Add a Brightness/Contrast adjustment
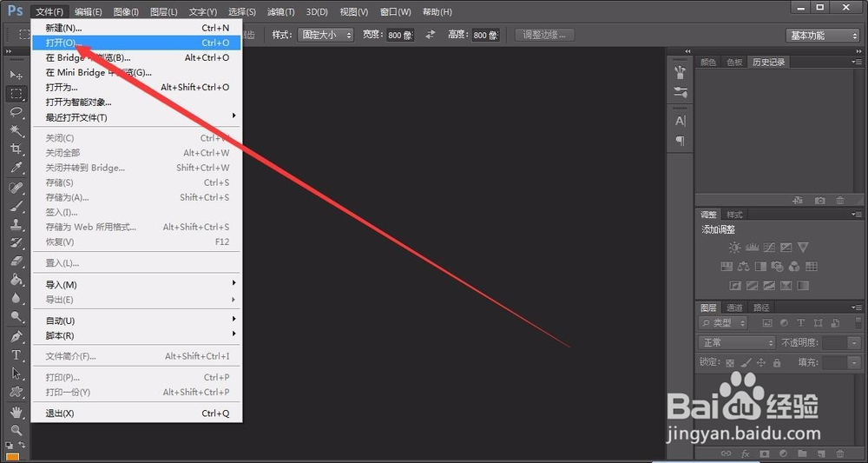The width and height of the screenshot is (868, 463). pyautogui.click(x=734, y=248)
